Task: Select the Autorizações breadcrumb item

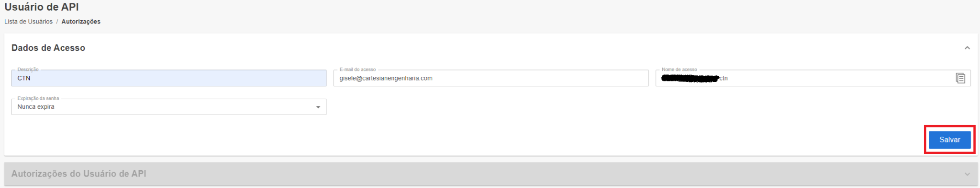Action: click(81, 22)
